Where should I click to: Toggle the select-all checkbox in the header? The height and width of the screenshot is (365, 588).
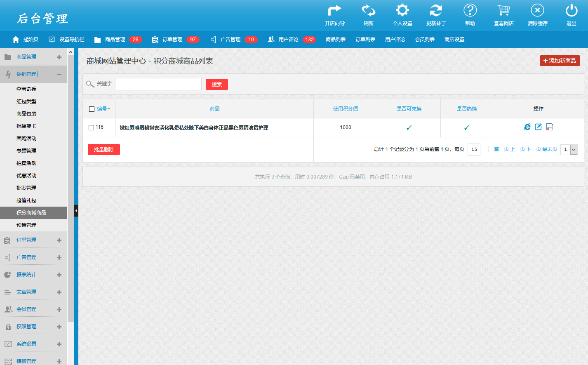(92, 109)
